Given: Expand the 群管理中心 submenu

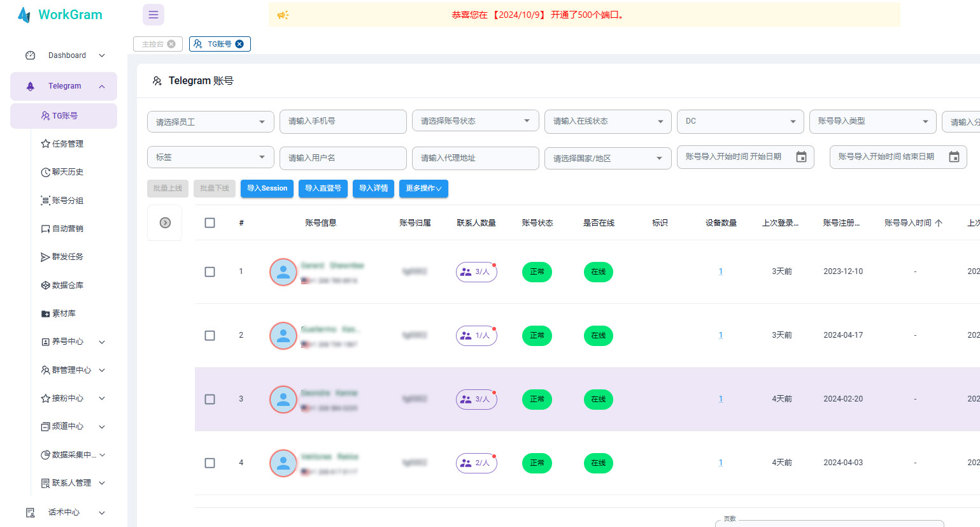Looking at the screenshot, I should (102, 370).
